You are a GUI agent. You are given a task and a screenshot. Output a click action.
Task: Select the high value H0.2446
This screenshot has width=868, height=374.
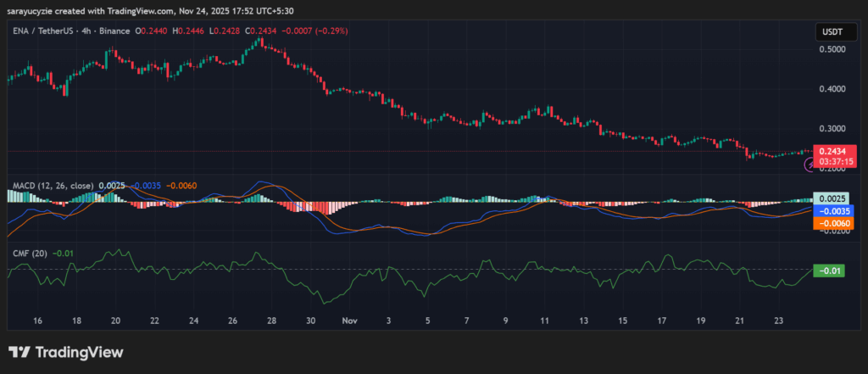click(188, 31)
